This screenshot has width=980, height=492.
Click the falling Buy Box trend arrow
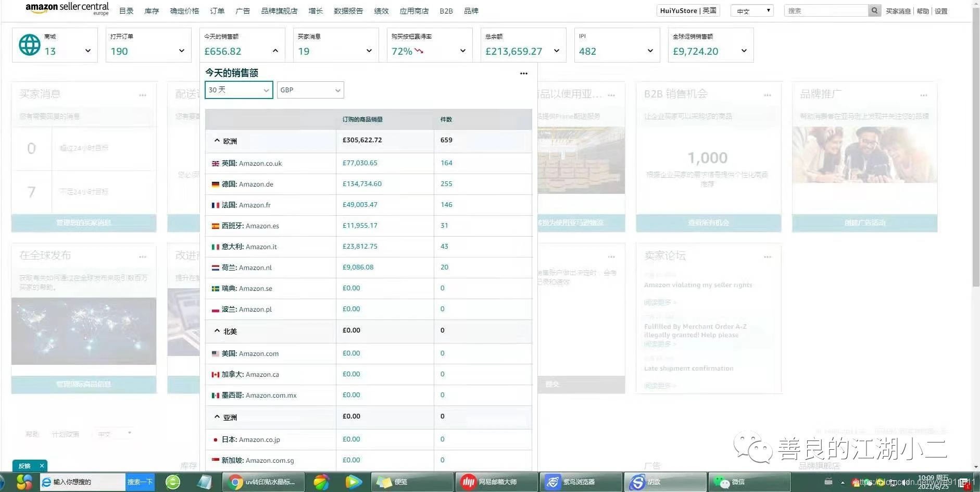pos(419,51)
